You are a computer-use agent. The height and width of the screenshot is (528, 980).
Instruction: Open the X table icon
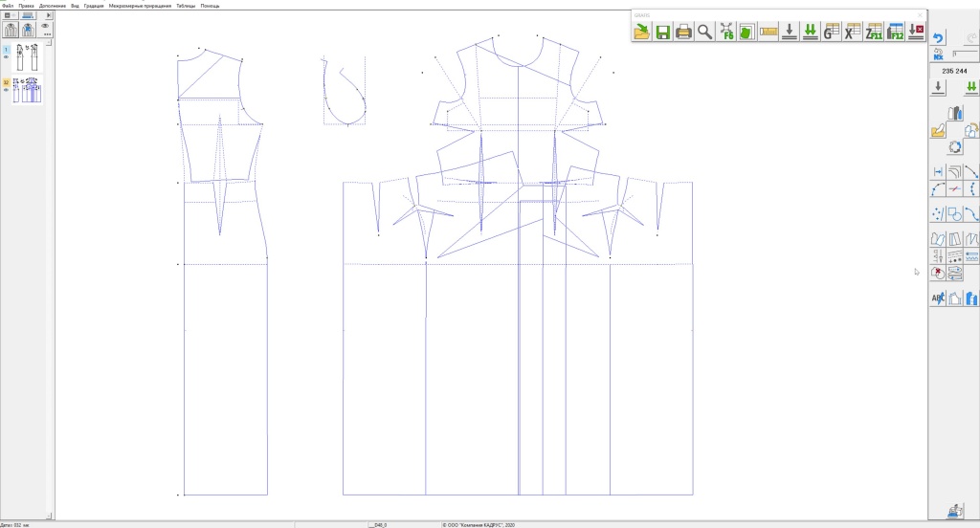(852, 32)
